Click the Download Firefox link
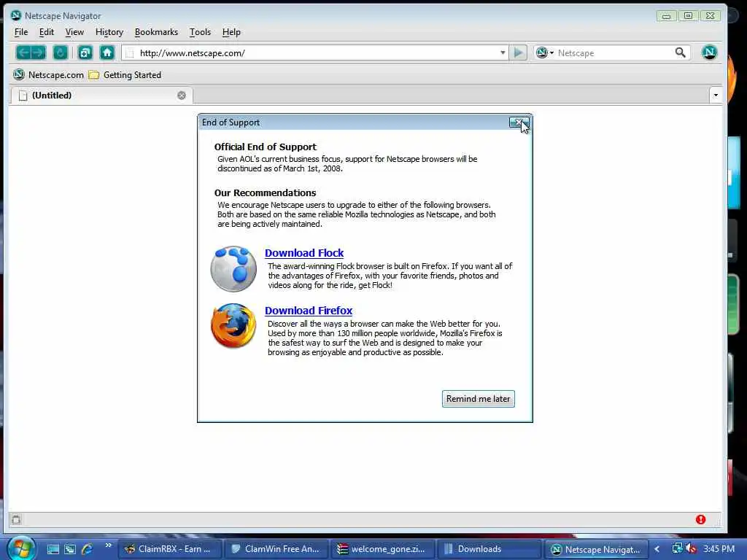This screenshot has width=747, height=560. click(309, 311)
